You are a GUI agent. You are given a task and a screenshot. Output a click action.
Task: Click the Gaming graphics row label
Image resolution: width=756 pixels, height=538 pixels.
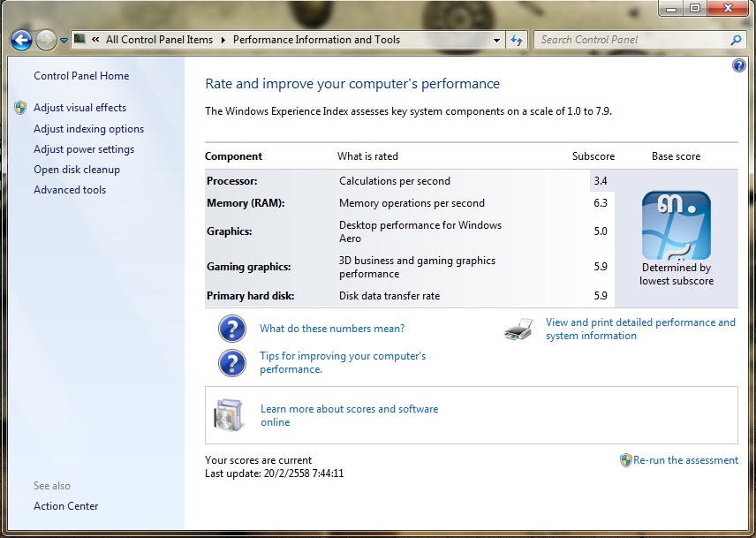click(x=249, y=267)
